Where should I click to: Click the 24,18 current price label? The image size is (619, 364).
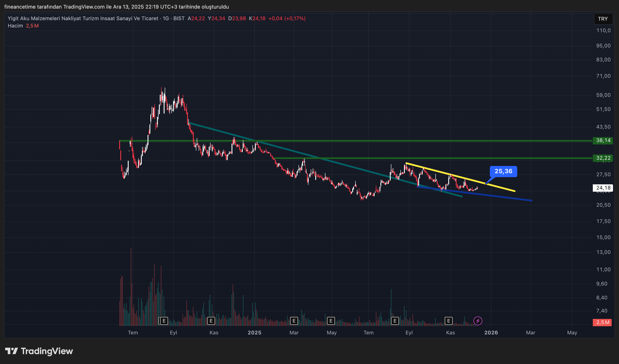pyautogui.click(x=603, y=188)
